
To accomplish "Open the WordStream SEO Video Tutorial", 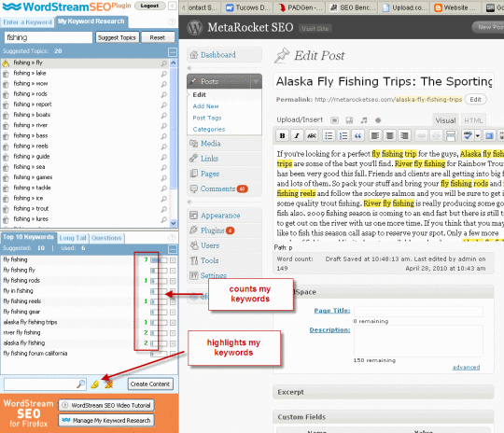I will (106, 405).
